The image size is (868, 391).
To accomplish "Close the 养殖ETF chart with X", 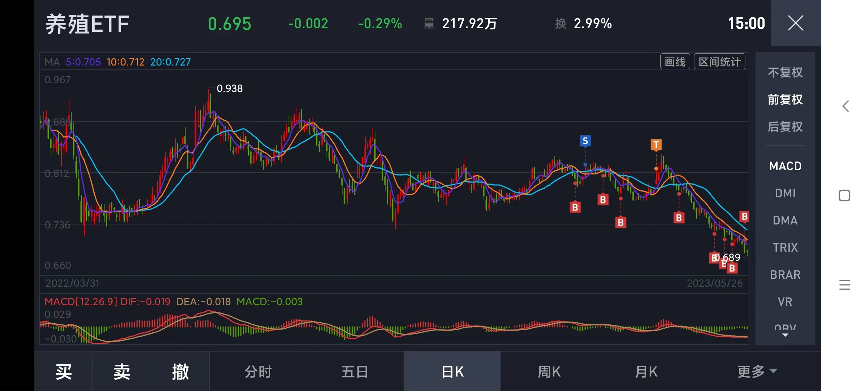I will point(795,23).
